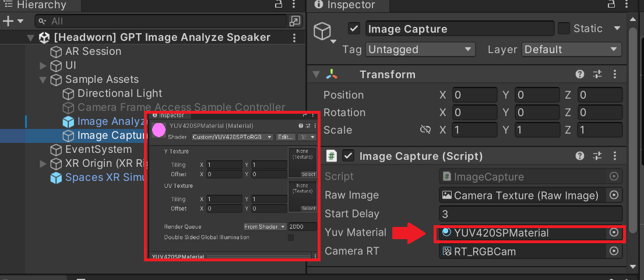Screen dimensions: 644x280
Task: Select the Directional Light object
Action: pyautogui.click(x=119, y=93)
